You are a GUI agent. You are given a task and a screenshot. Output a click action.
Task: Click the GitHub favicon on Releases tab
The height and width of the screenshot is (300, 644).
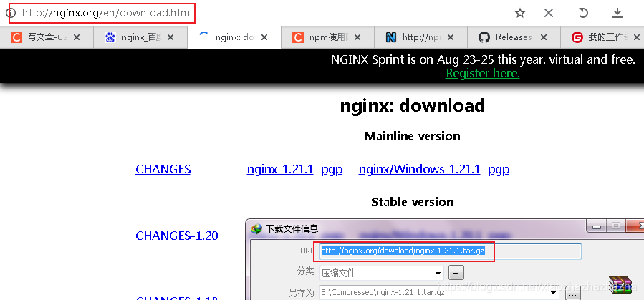484,37
